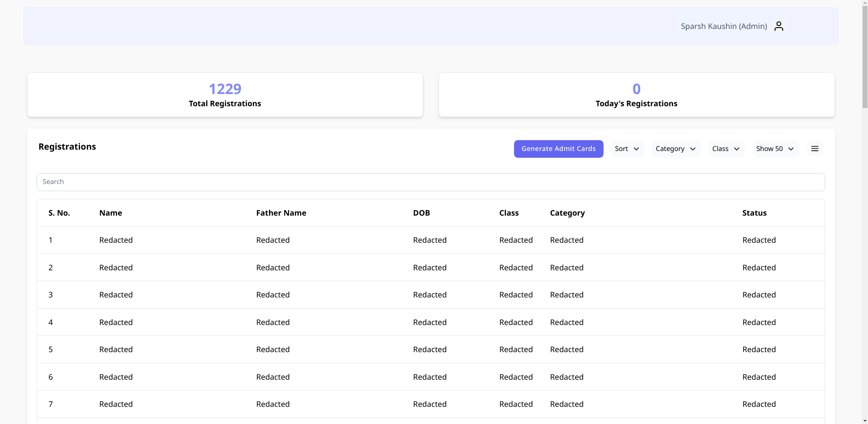The image size is (868, 424).
Task: Click the Show 50 chevron arrow
Action: (x=791, y=149)
